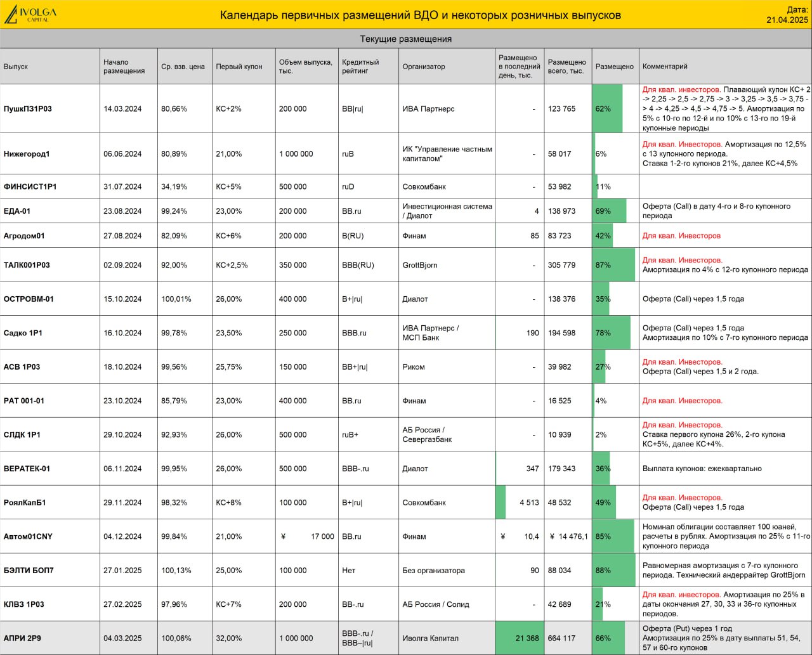The height and width of the screenshot is (655, 812).
Task: Select the first coupon value КС+2,5%
Action: pos(232,265)
